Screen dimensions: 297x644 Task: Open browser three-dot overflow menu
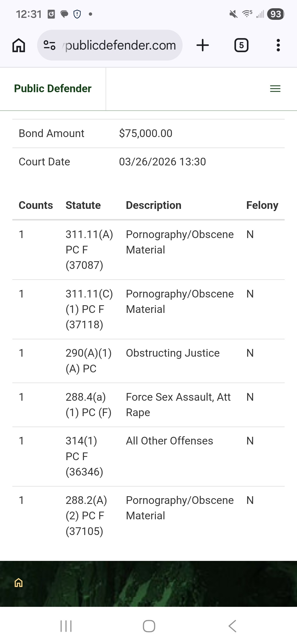pos(278,45)
